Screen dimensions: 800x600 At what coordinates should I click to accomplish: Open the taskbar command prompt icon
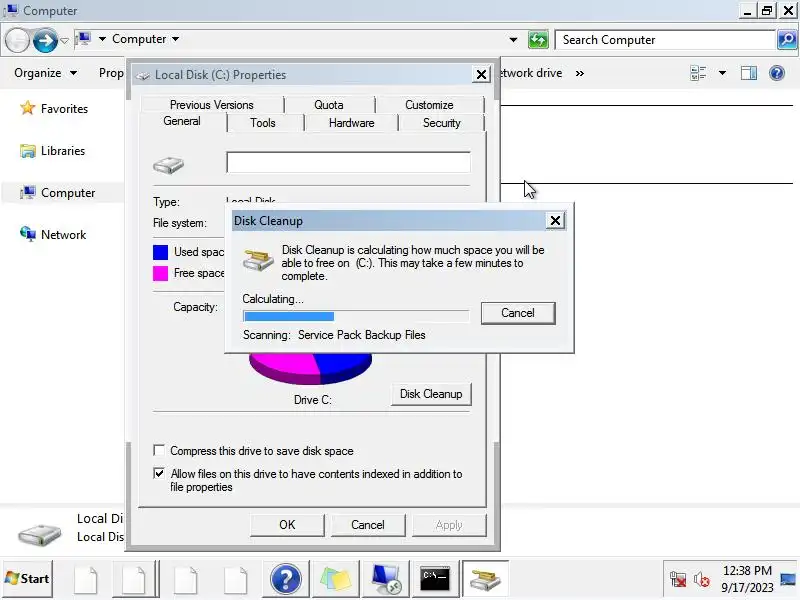[435, 579]
